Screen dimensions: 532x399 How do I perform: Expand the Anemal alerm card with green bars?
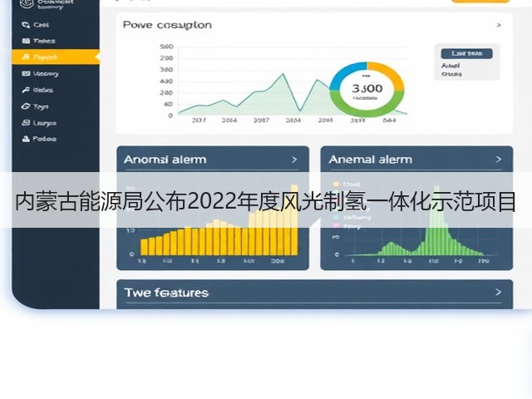(499, 160)
